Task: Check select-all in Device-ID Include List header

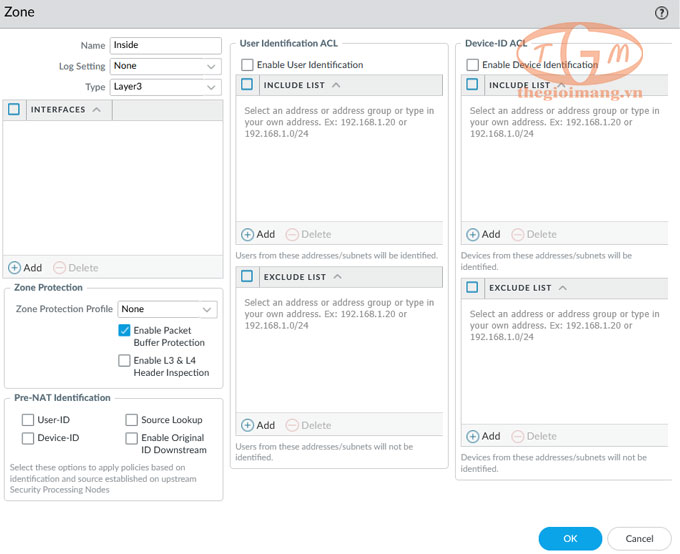Action: click(x=472, y=84)
